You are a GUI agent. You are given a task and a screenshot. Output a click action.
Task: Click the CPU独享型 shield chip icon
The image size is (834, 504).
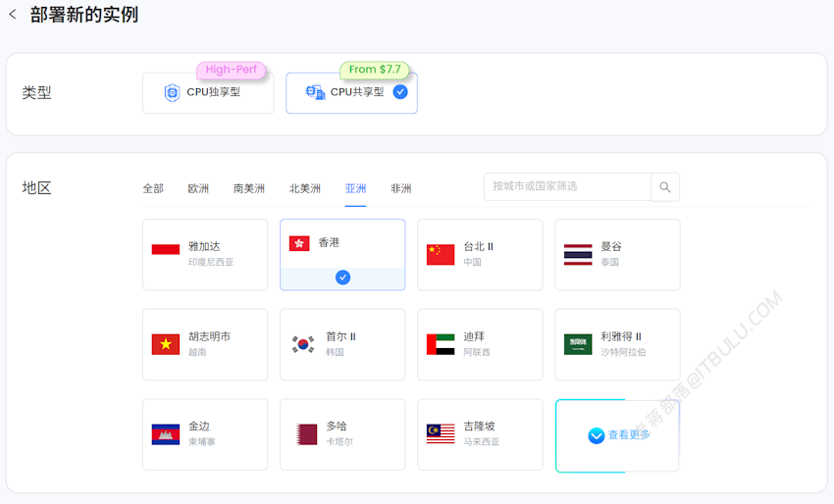pyautogui.click(x=172, y=92)
